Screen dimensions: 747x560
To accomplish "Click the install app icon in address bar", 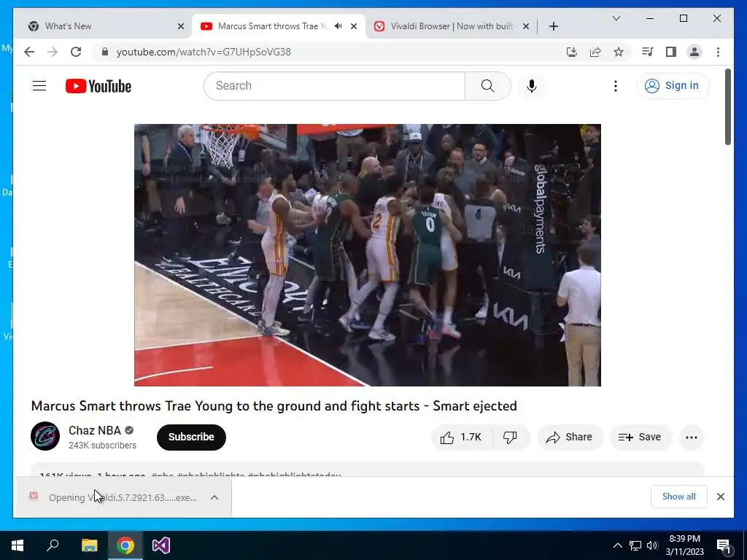I will click(572, 52).
